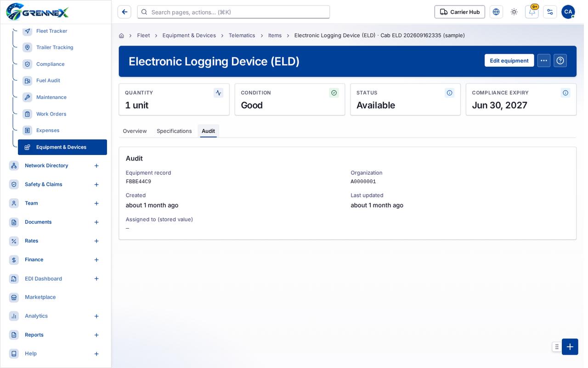Image resolution: width=588 pixels, height=368 pixels.
Task: Open the display settings sliders icon
Action: pyautogui.click(x=550, y=12)
